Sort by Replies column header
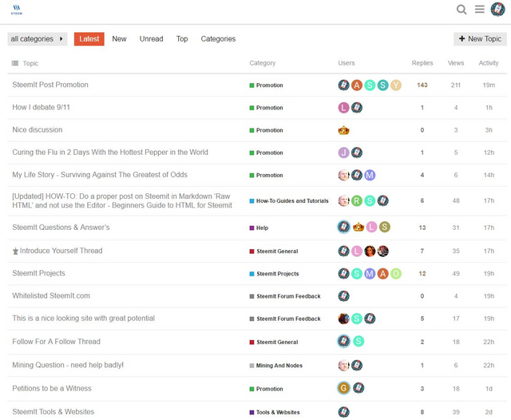 click(422, 63)
